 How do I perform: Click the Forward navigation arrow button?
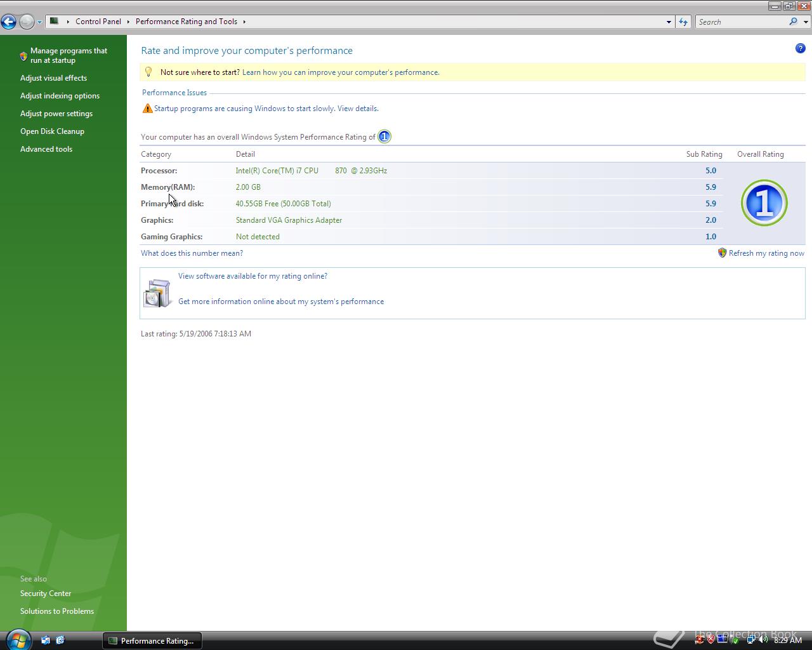27,22
